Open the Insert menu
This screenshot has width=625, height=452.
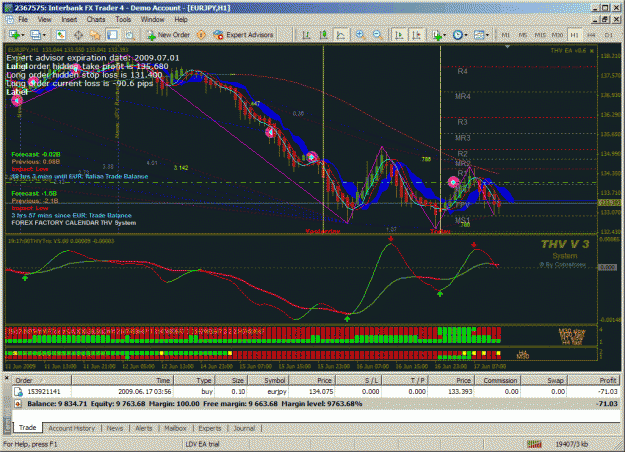tap(69, 20)
